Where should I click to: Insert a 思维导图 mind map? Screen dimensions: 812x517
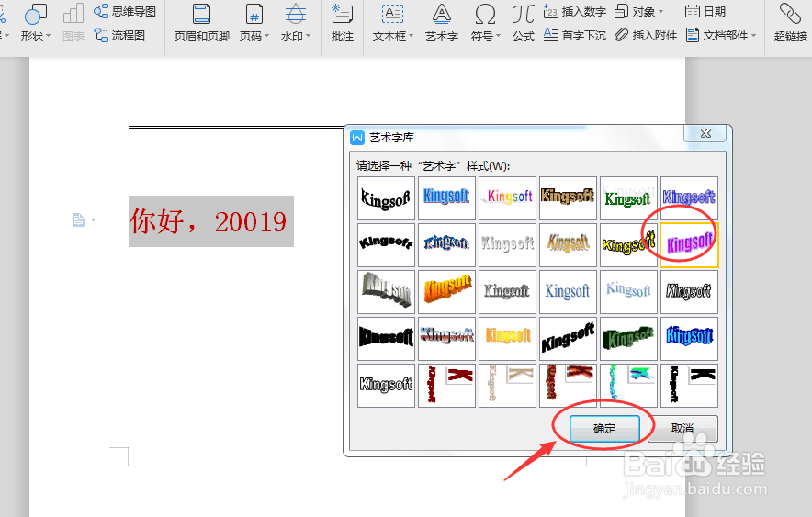pos(125,11)
